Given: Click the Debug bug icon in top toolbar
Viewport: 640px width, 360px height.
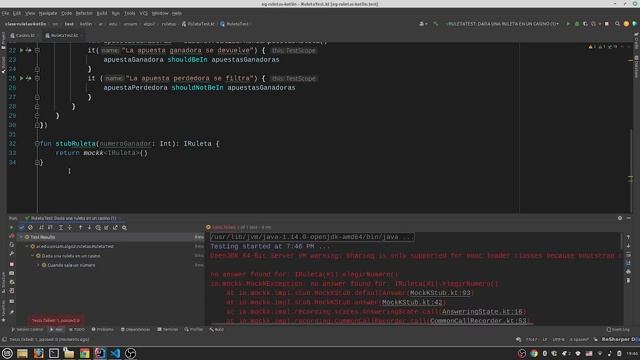Looking at the screenshot, I should click(x=577, y=24).
